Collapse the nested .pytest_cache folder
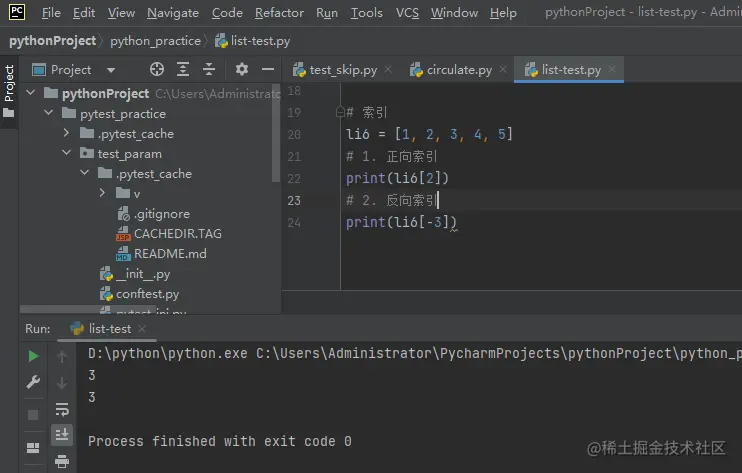This screenshot has width=742, height=473. (x=84, y=173)
